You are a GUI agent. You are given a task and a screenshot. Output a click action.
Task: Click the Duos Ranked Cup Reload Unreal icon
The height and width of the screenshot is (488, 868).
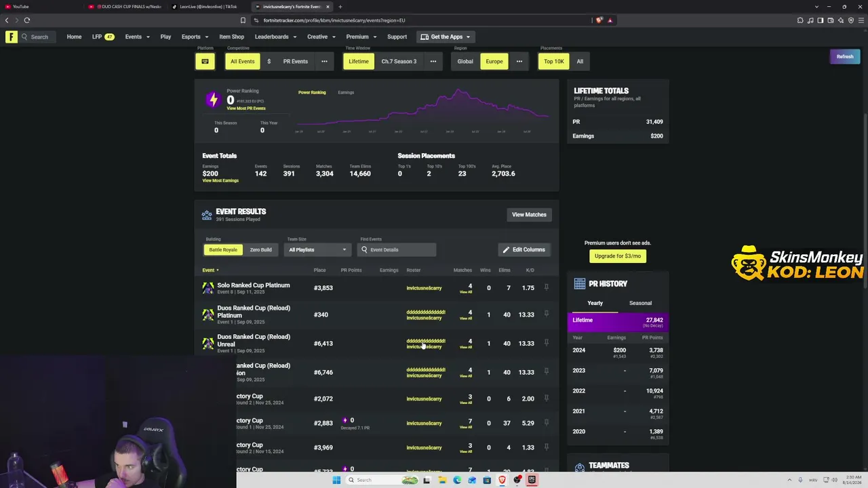click(208, 343)
